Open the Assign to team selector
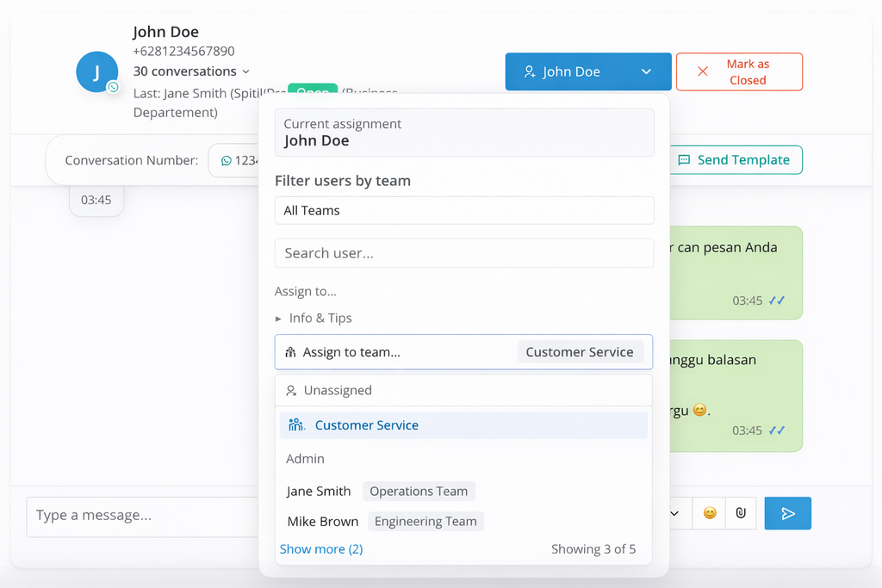882x588 pixels. 463,352
